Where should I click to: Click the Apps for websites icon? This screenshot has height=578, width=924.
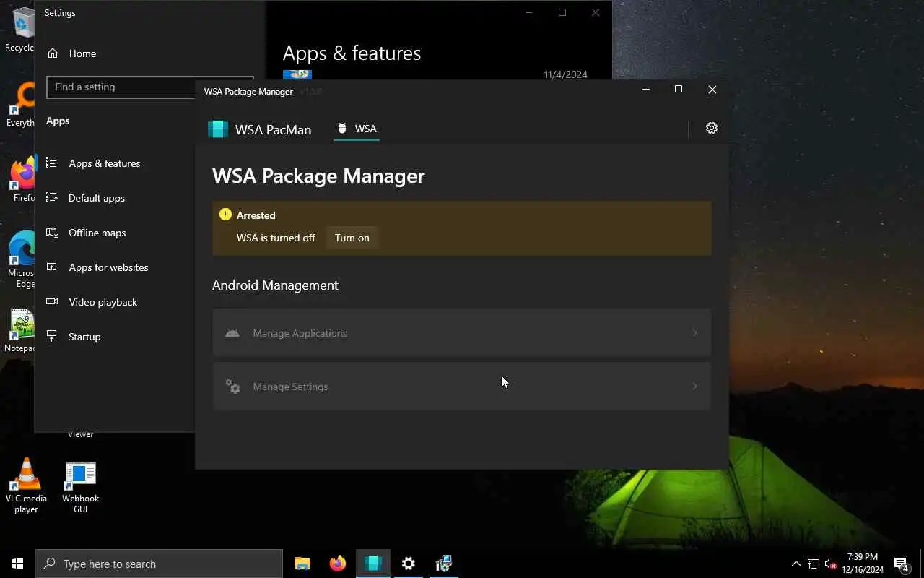point(52,267)
